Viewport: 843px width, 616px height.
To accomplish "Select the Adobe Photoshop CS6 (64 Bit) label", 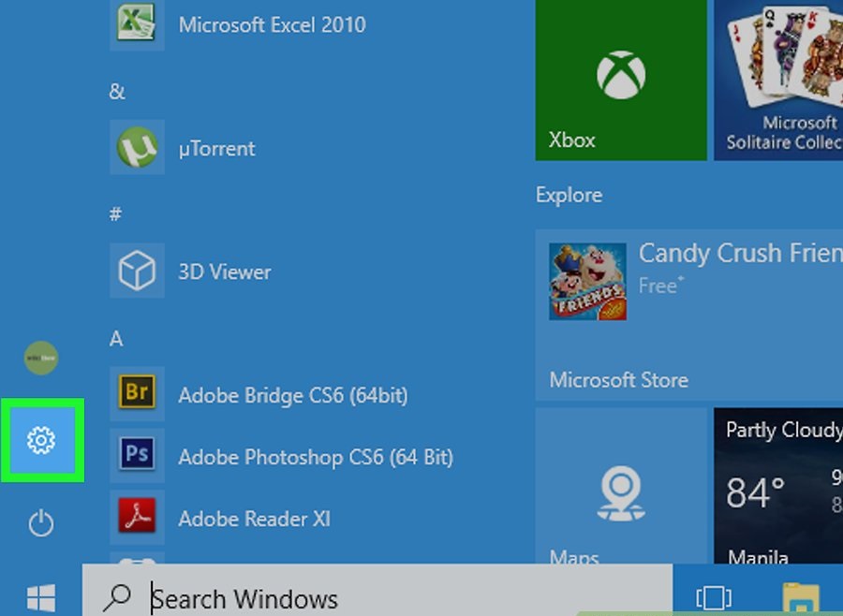I will (x=317, y=458).
